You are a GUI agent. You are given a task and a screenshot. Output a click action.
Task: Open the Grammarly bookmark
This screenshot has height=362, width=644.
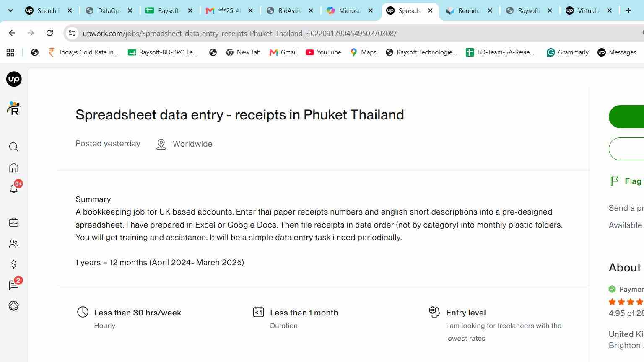(x=568, y=52)
